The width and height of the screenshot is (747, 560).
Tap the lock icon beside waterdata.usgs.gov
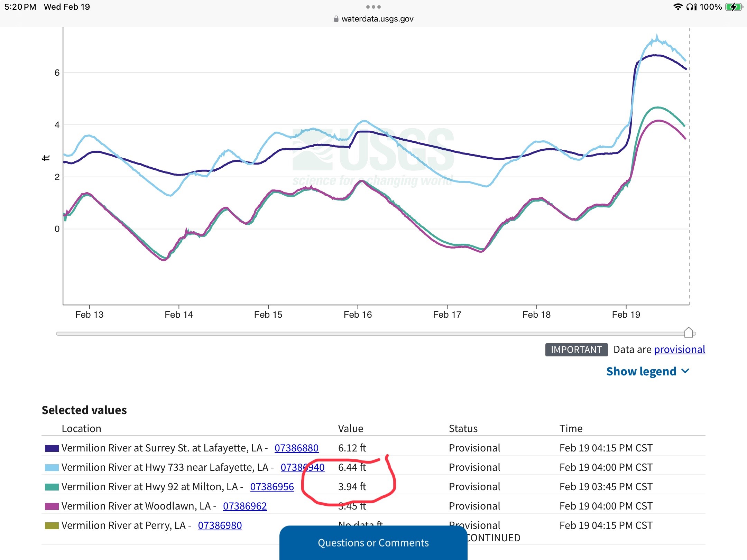point(336,19)
